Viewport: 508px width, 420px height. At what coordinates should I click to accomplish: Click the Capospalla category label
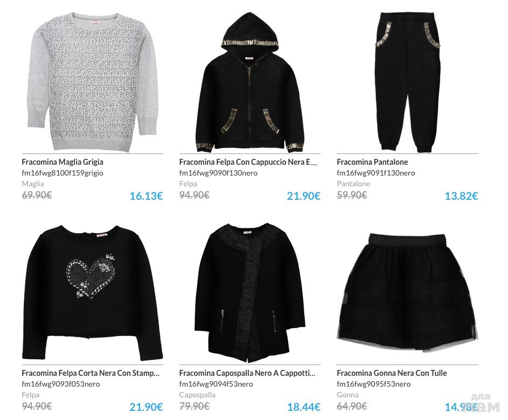click(x=197, y=395)
